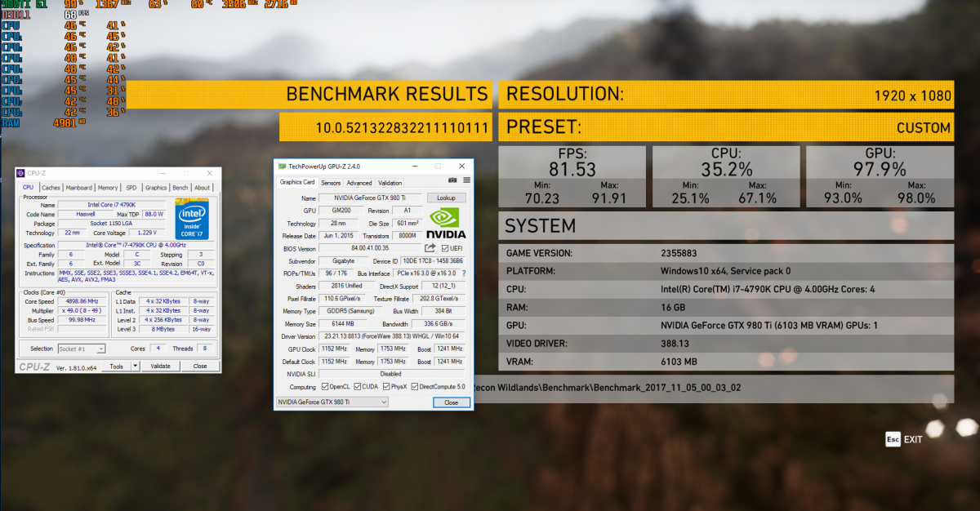This screenshot has width=980, height=511.
Task: Open the Validation tab in GPU-Z
Action: pyautogui.click(x=390, y=183)
